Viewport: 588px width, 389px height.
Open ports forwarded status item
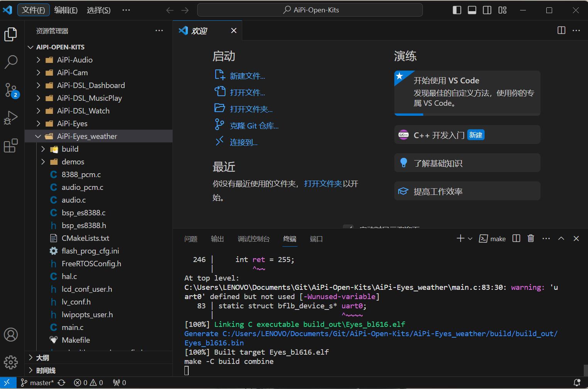click(x=119, y=382)
